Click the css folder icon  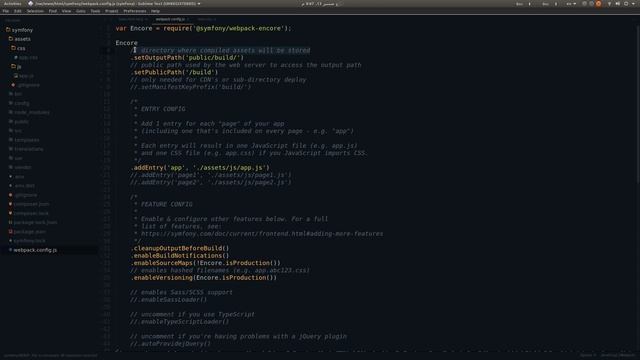(13, 48)
